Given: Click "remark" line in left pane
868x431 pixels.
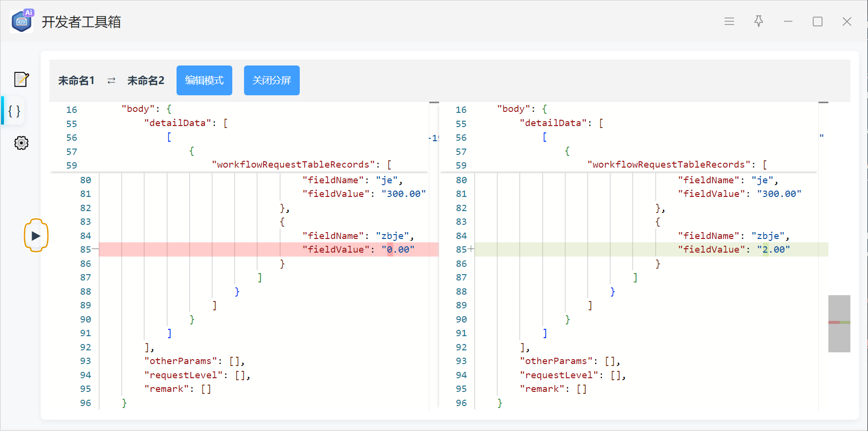Looking at the screenshot, I should [x=178, y=389].
